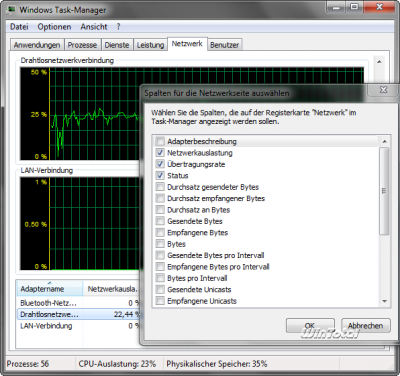Select the Bluetooth-Netz... adapter row
Viewport: 400px width, 376px height.
78,303
